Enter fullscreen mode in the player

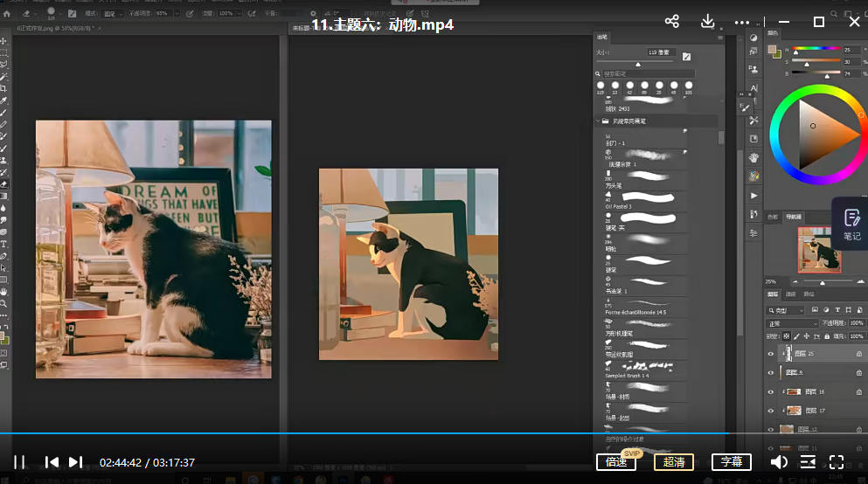click(837, 462)
